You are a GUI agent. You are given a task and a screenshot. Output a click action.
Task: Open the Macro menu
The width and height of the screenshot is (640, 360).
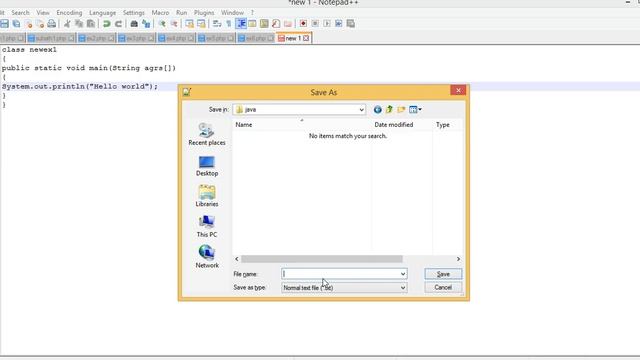pos(160,13)
